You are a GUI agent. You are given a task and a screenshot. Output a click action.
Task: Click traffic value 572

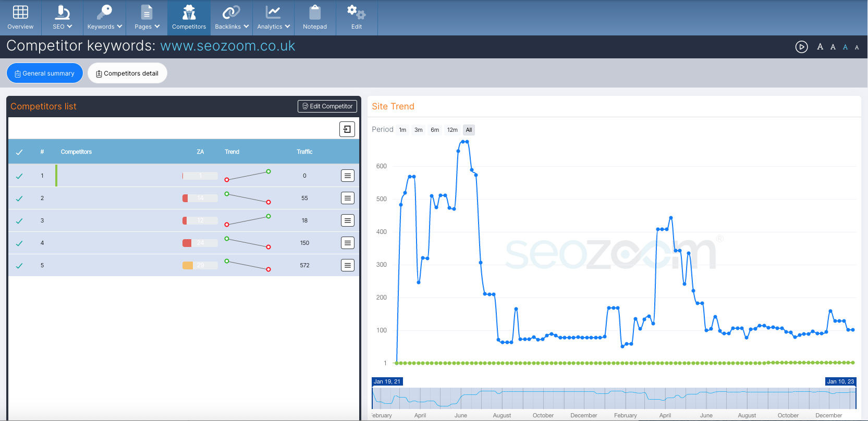[304, 265]
